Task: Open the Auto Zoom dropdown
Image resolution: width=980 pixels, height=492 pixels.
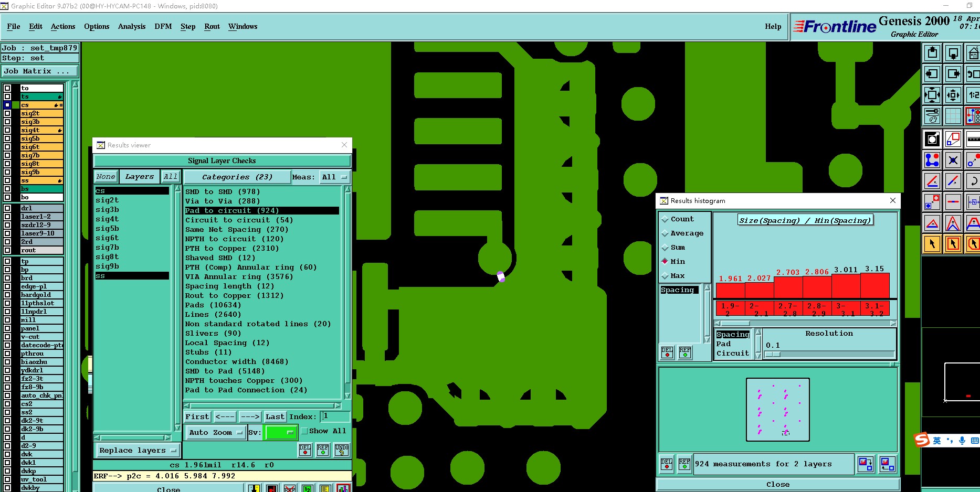Action: 216,432
